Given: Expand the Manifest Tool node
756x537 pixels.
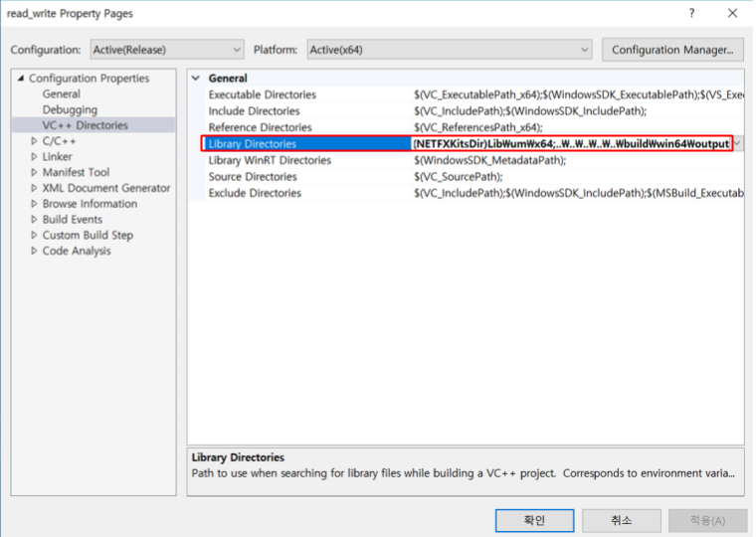Looking at the screenshot, I should pyautogui.click(x=34, y=173).
